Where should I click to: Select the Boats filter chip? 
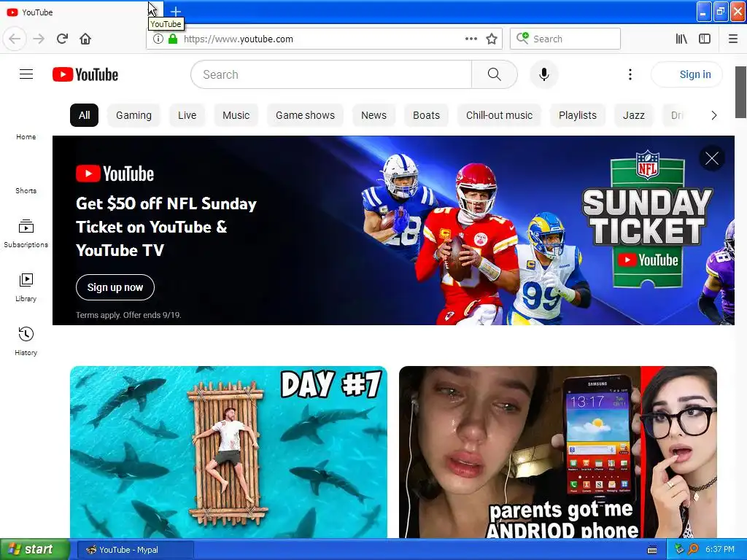point(426,115)
